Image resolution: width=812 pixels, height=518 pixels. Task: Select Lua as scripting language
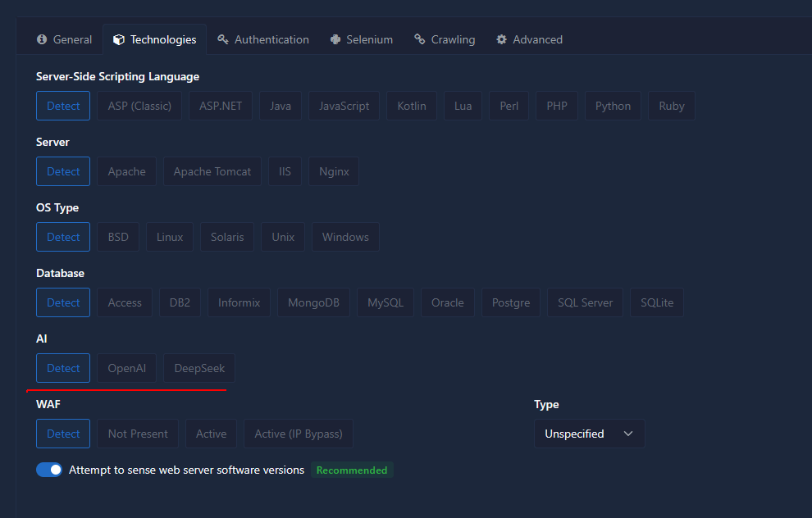pos(463,106)
